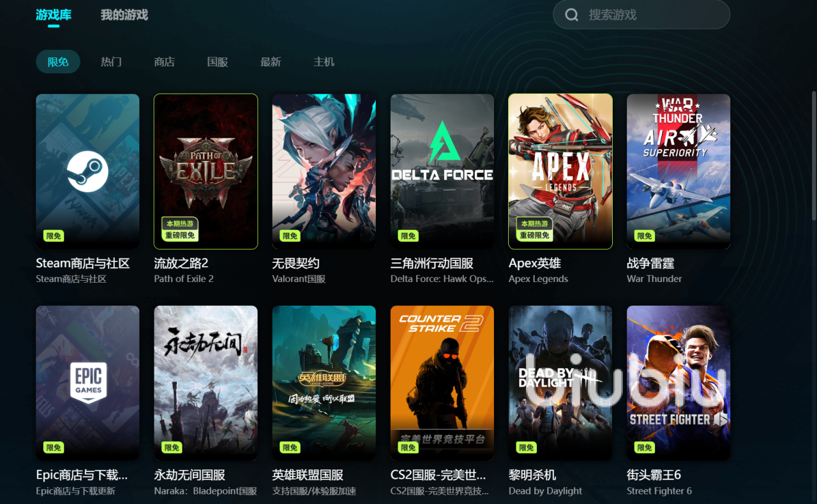The image size is (817, 504).
Task: Open the Delta Force game cover
Action: (x=442, y=171)
